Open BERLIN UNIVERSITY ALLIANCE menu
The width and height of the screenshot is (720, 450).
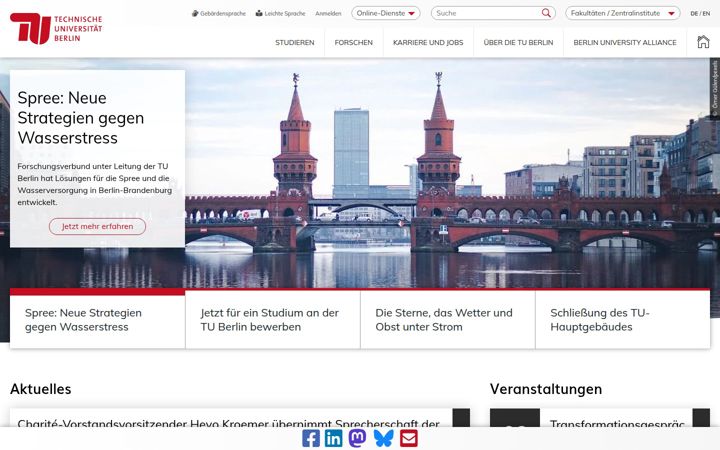[625, 42]
